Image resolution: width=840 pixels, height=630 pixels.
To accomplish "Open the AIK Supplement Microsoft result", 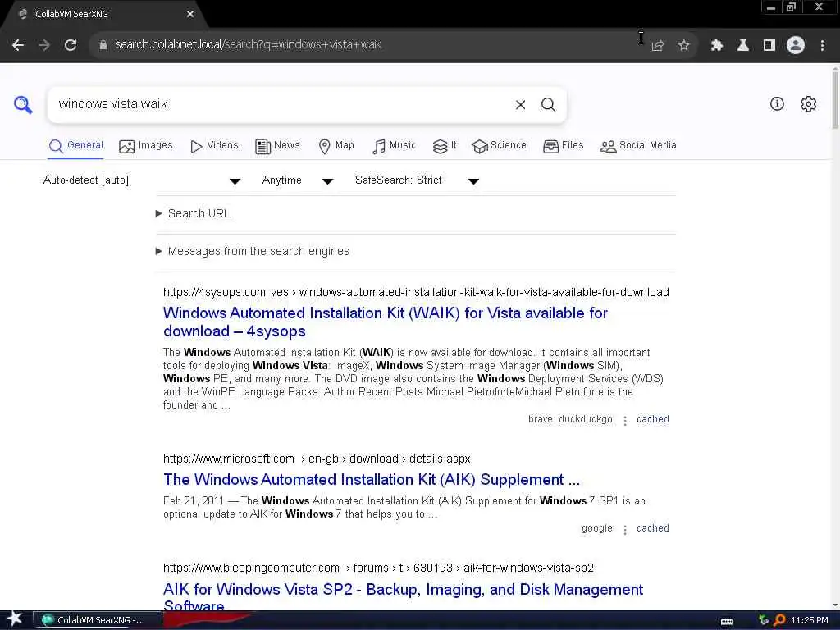I will pos(372,479).
